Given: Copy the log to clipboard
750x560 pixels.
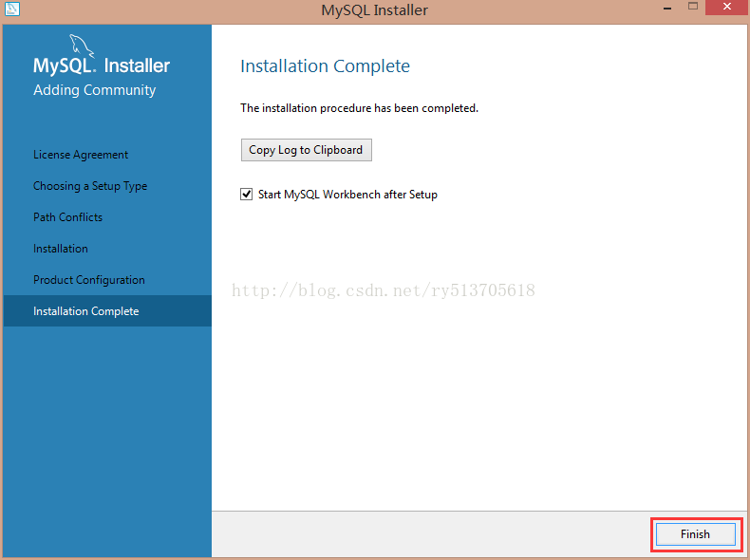Looking at the screenshot, I should (x=306, y=150).
